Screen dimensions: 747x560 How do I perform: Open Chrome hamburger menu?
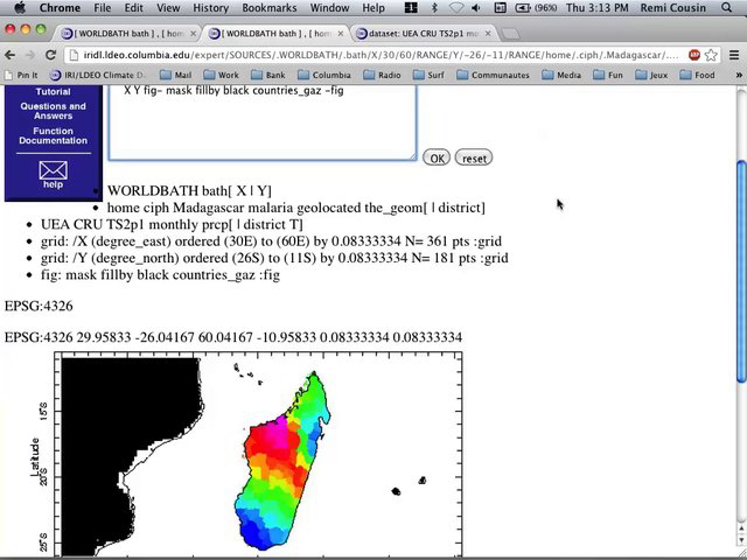[x=734, y=55]
